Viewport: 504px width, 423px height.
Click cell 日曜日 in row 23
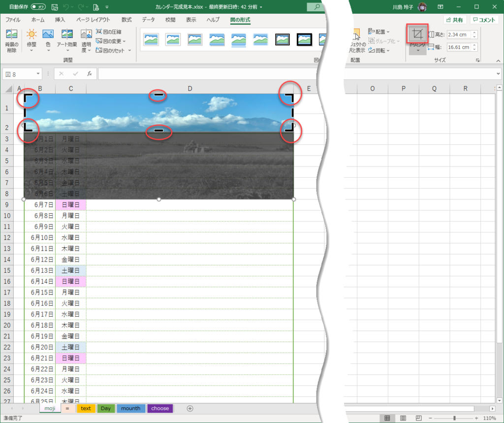pos(71,358)
